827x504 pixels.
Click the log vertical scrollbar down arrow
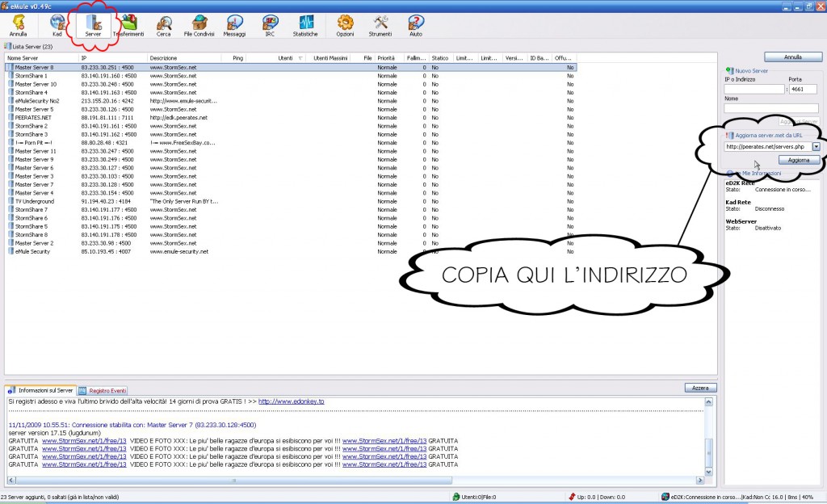pyautogui.click(x=709, y=472)
